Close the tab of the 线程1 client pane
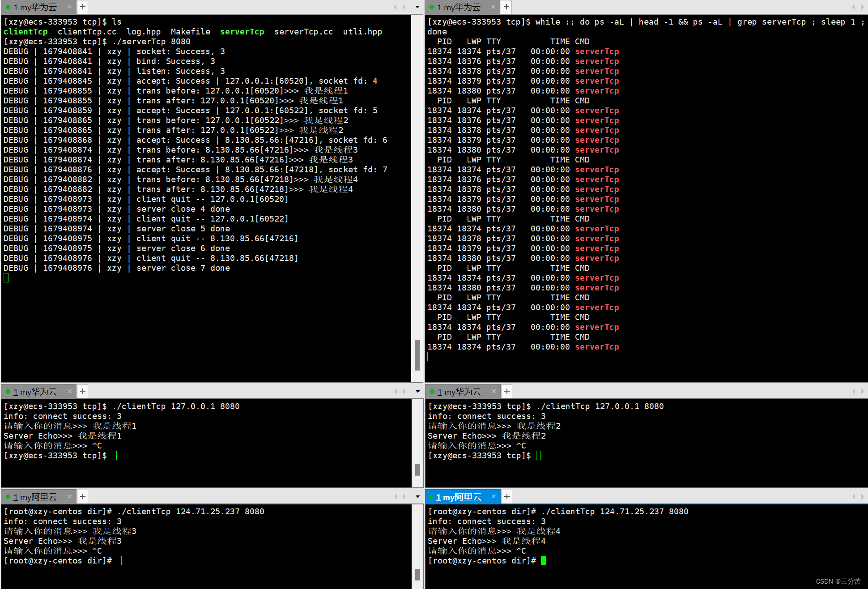This screenshot has width=868, height=589. tap(69, 391)
